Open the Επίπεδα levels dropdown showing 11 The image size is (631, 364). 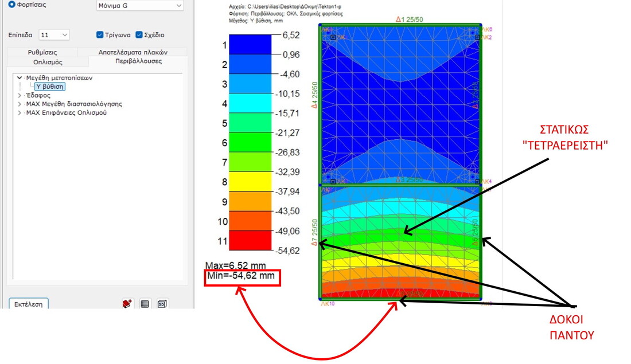tap(54, 35)
